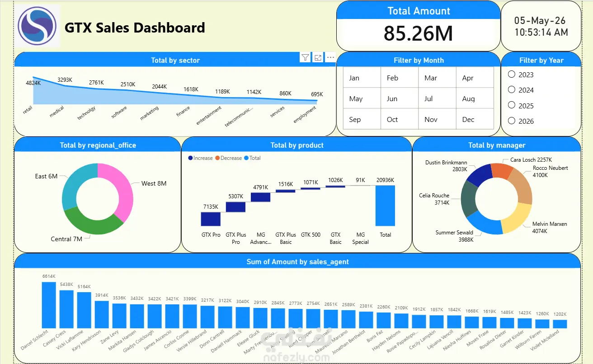
Task: Click 'Sum of Amount by sales_agent' title
Action: [x=297, y=261]
